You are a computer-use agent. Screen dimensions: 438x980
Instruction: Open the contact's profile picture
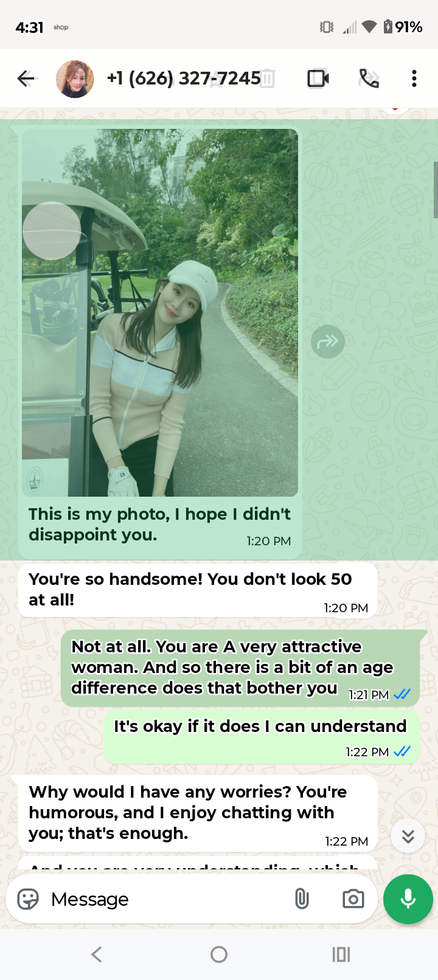(x=75, y=78)
